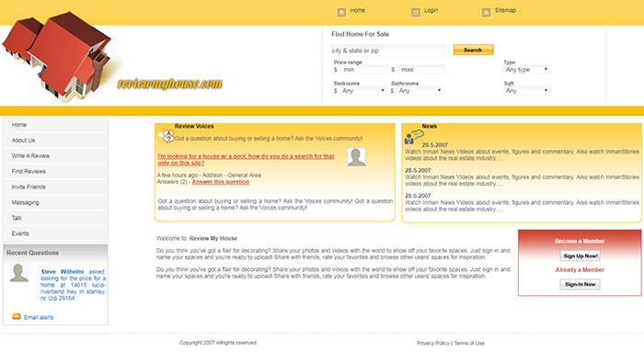Click the Email alerts envelope icon
The width and height of the screenshot is (644, 352).
pos(17,316)
